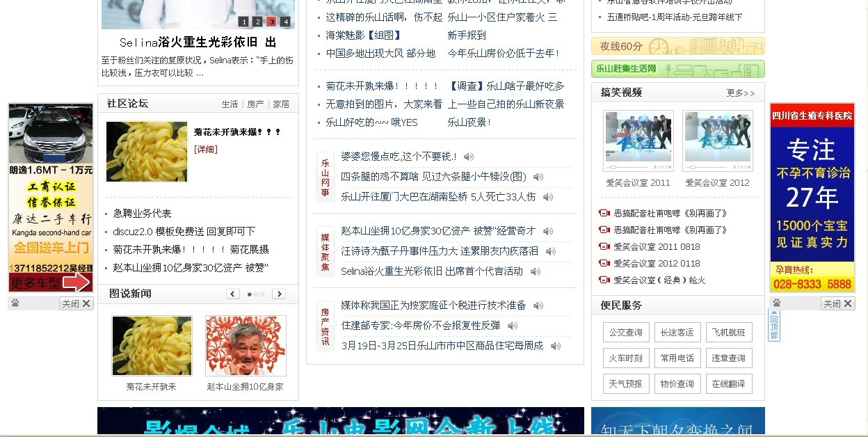The width and height of the screenshot is (868, 437).
Task: Click 物价查询 service button
Action: click(677, 383)
